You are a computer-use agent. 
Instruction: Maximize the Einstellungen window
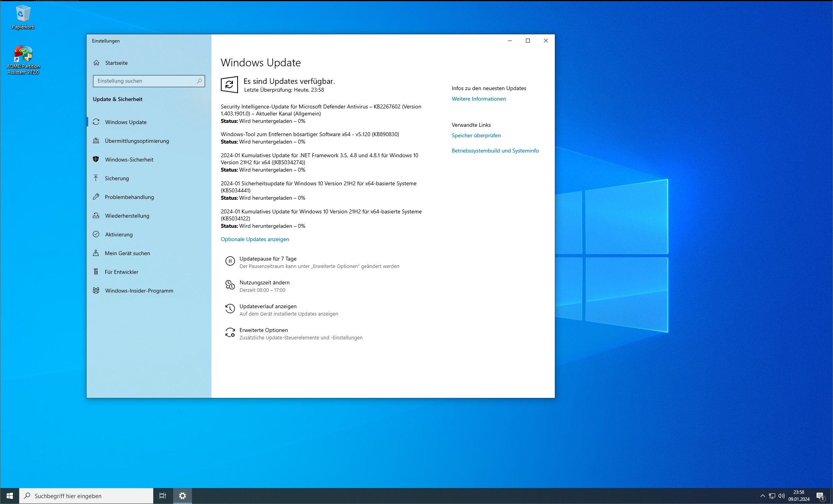[x=528, y=41]
